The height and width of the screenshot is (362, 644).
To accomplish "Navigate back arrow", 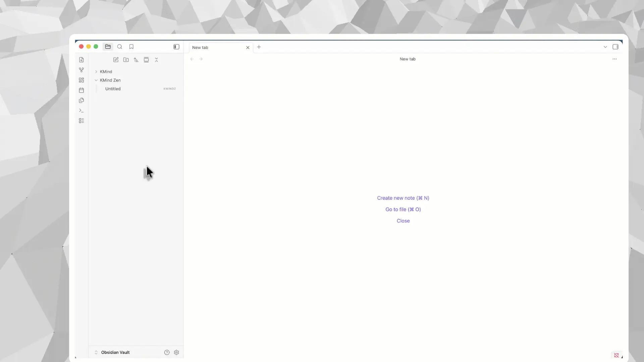I will tap(192, 59).
